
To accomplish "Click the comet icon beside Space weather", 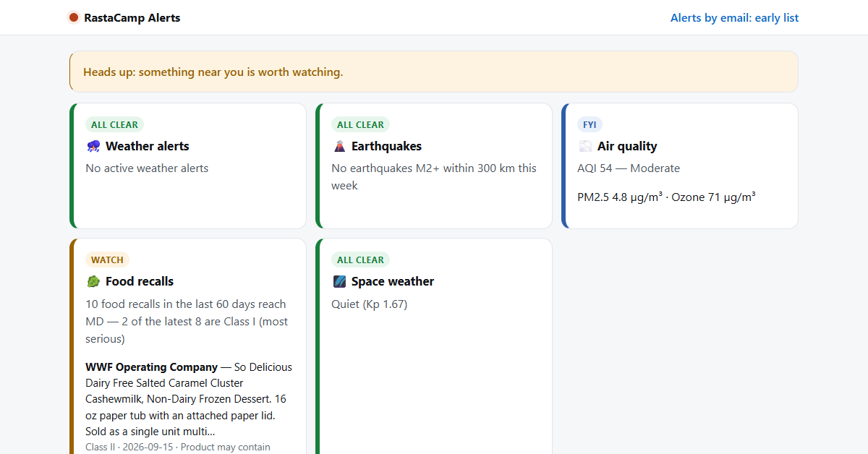I will (x=339, y=281).
